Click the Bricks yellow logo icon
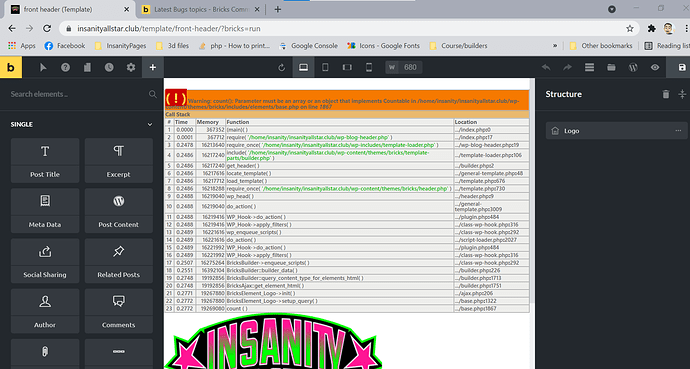Screen dimensions: 690x369 (x=11, y=67)
